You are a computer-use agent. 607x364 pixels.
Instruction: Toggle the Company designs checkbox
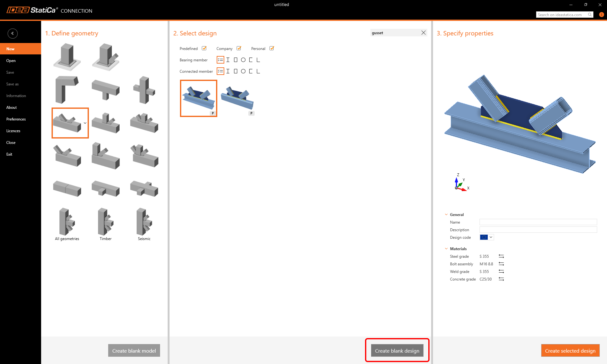[x=239, y=48]
